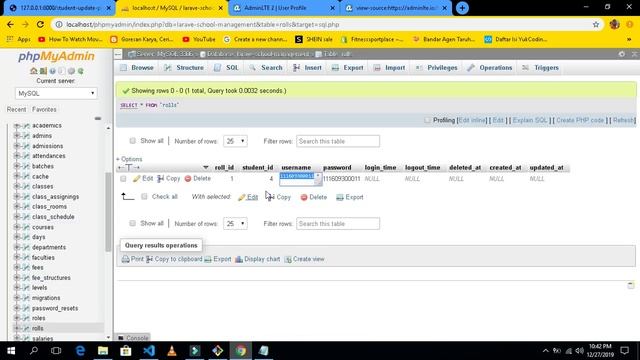
Task: Open Microsoft Edge from taskbar
Action: click(x=80, y=351)
